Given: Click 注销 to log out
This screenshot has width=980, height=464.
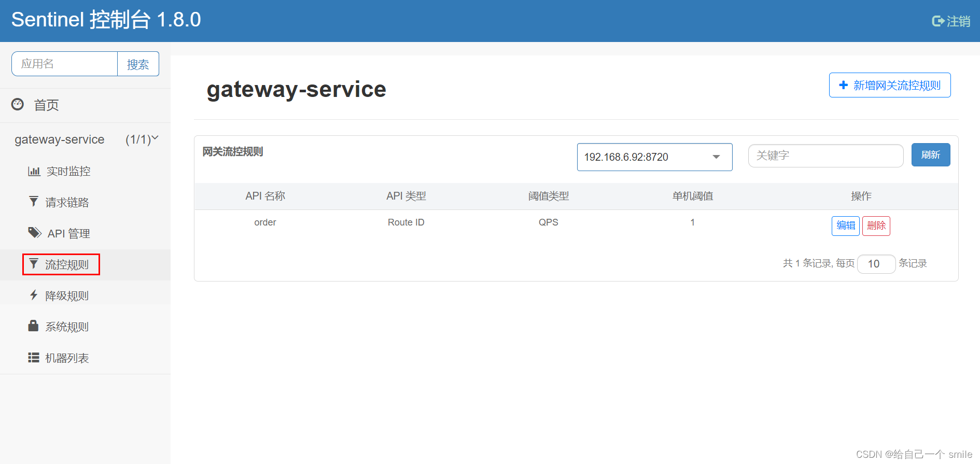Looking at the screenshot, I should (x=958, y=21).
